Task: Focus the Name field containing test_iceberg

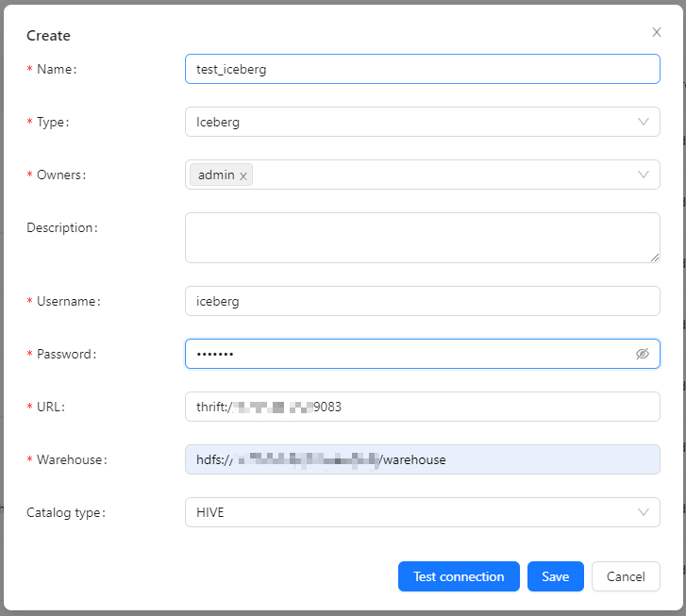Action: (422, 69)
